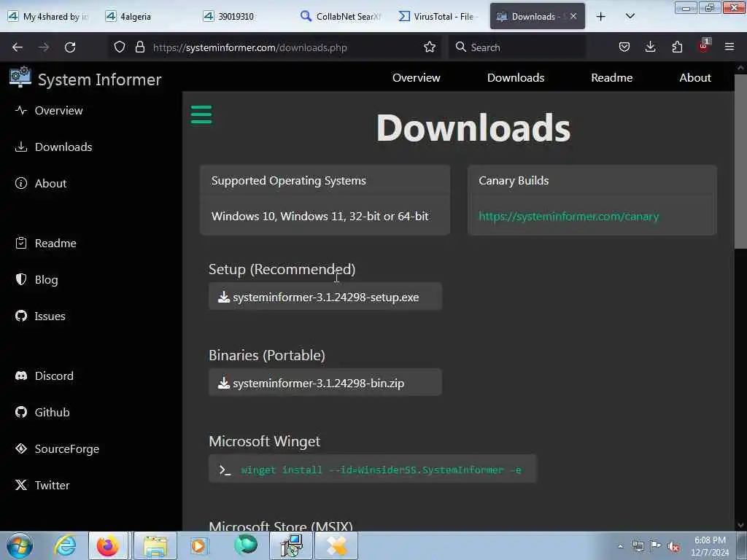The width and height of the screenshot is (747, 560).
Task: Click the tracking protection shield icon
Action: (120, 47)
